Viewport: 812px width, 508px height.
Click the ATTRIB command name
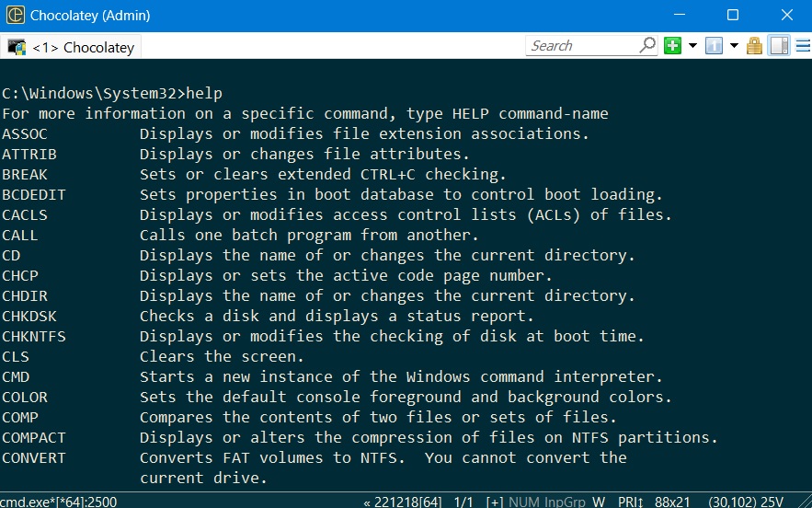point(29,154)
